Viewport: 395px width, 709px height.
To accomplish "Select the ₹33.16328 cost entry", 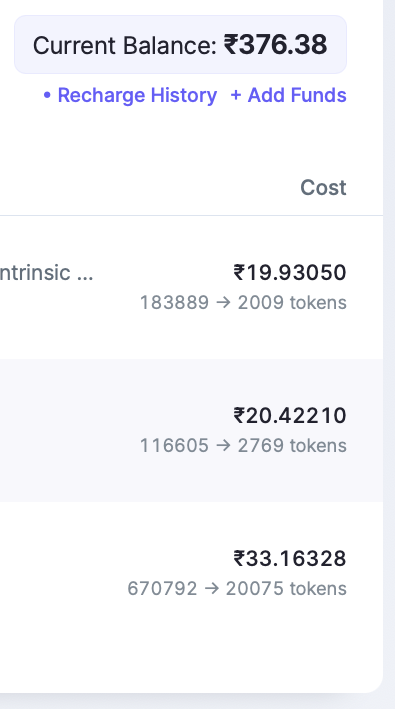I will point(290,558).
